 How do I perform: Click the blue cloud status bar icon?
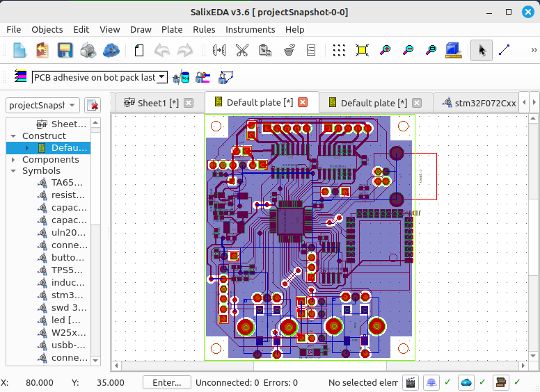click(x=466, y=382)
